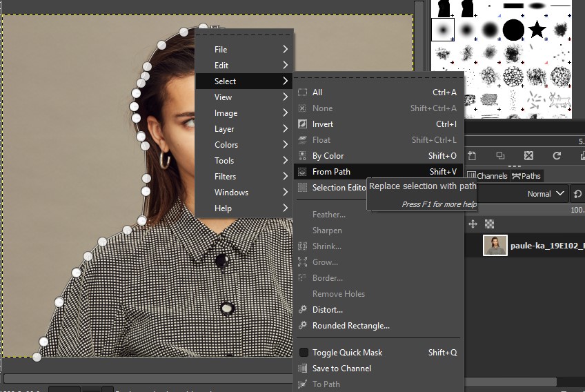Screen dimensions: 585x392
Task: Switch to the Paths tab
Action: click(x=526, y=176)
